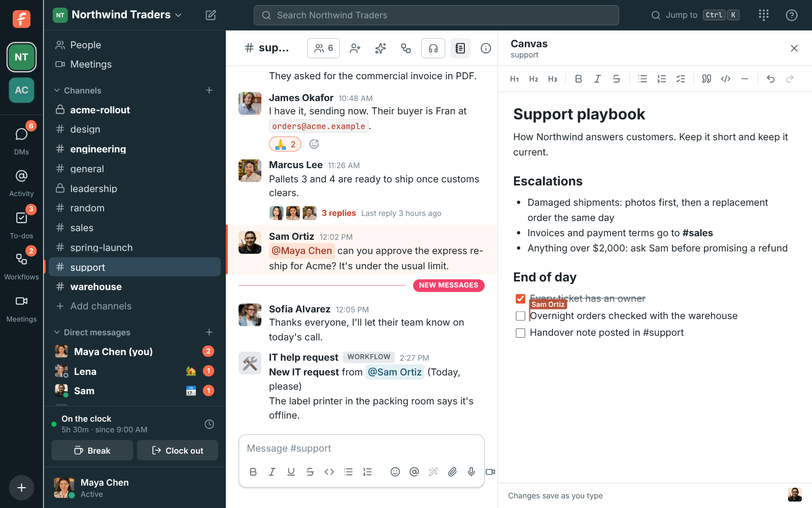Viewport: 812px width, 508px height.
Task: Open channel details info icon
Action: pyautogui.click(x=486, y=48)
